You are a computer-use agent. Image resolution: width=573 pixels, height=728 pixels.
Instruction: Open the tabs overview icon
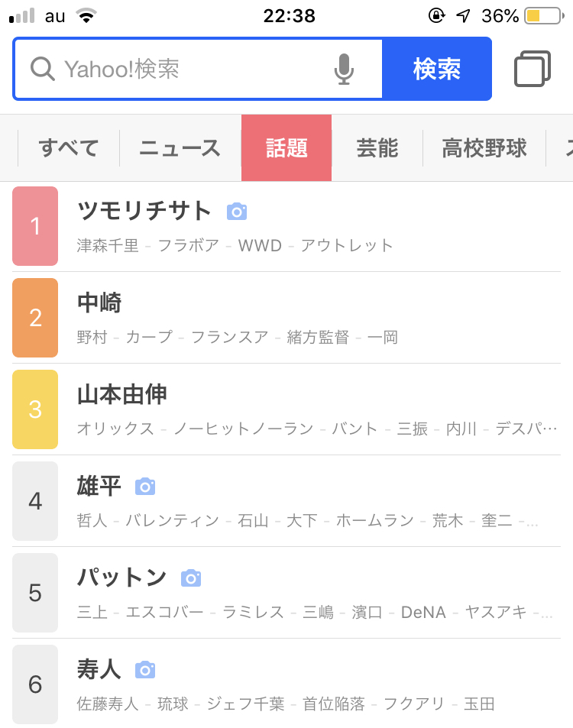[533, 69]
